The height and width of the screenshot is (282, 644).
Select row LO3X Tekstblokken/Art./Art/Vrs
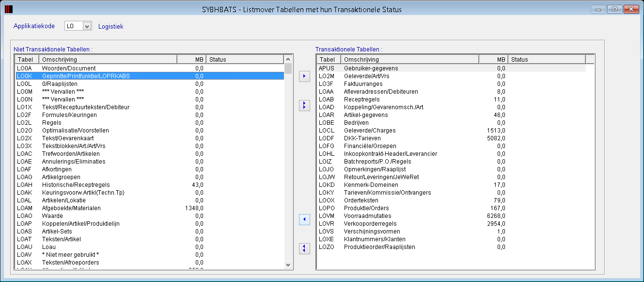pos(149,146)
